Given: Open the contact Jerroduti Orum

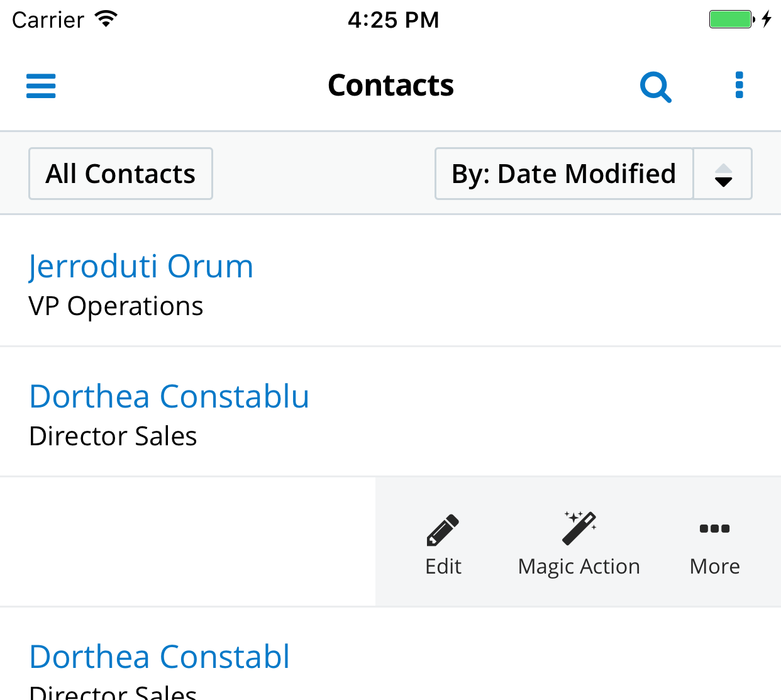Looking at the screenshot, I should [x=141, y=266].
